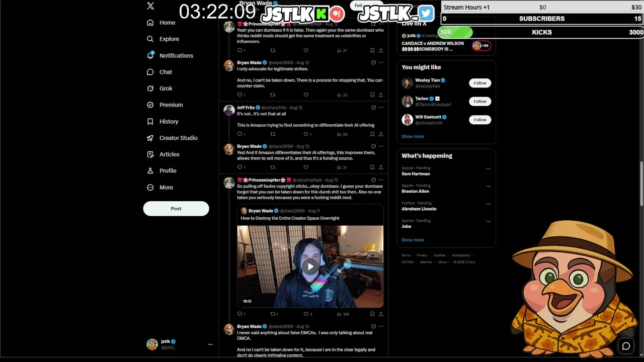
Task: Expand the More menu in the sidebar
Action: pos(159,188)
